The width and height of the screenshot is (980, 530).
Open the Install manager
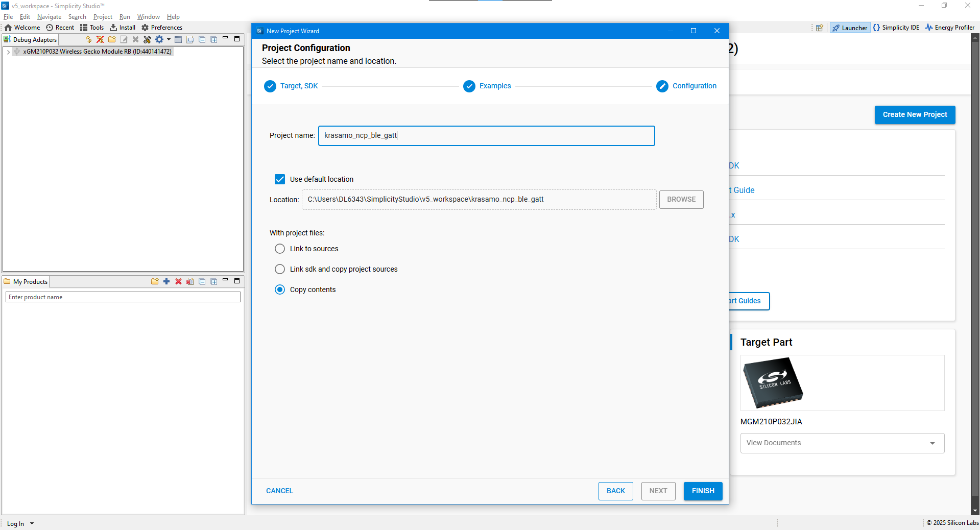[123, 28]
